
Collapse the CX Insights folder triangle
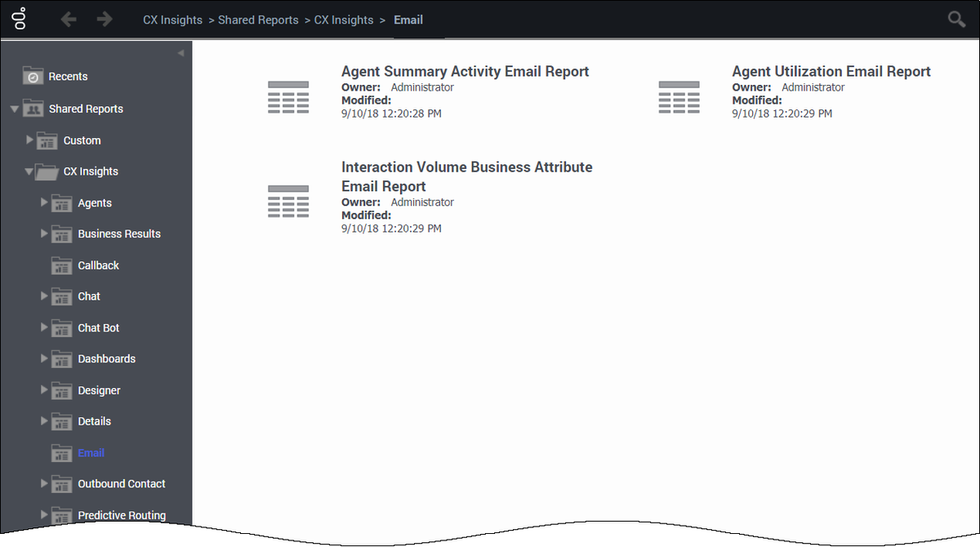[x=29, y=171]
